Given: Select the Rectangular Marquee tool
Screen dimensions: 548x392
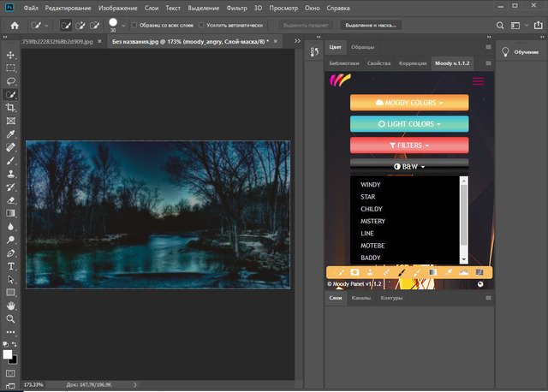Looking at the screenshot, I should coord(10,67).
